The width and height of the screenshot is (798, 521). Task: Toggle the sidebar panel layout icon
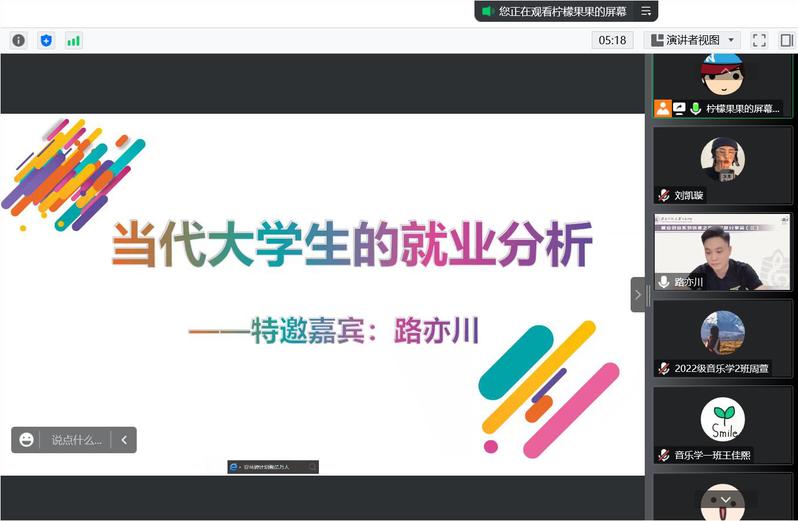tap(786, 40)
